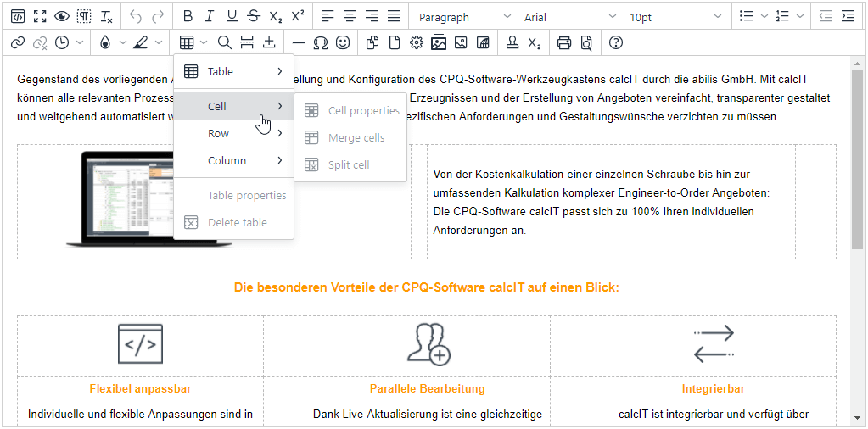Expand bullet list style options arrow

(x=764, y=17)
